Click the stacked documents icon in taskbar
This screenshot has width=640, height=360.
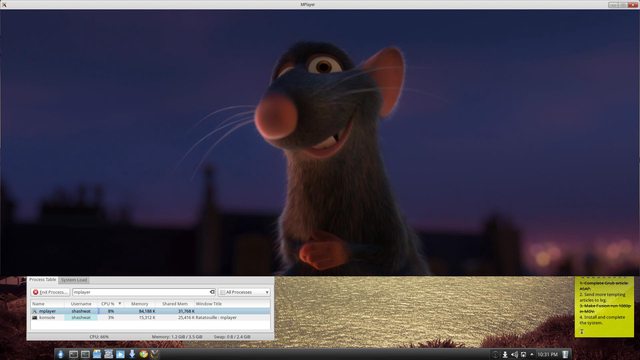pos(109,354)
